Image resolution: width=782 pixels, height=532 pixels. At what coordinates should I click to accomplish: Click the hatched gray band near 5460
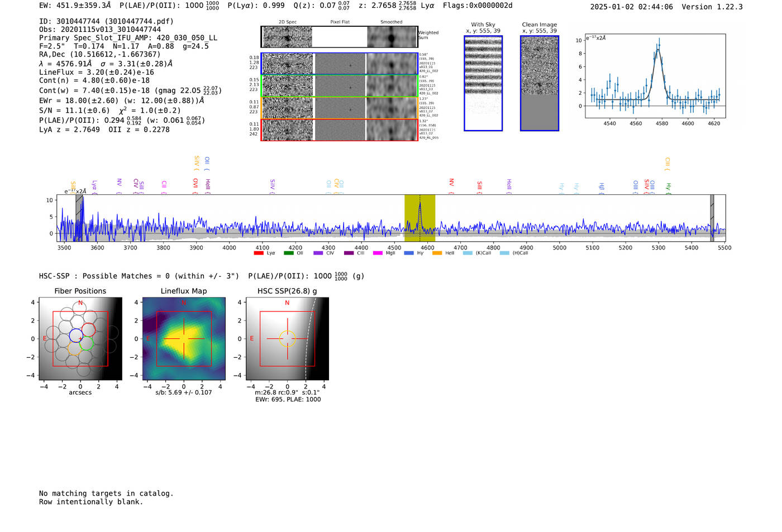click(x=712, y=218)
